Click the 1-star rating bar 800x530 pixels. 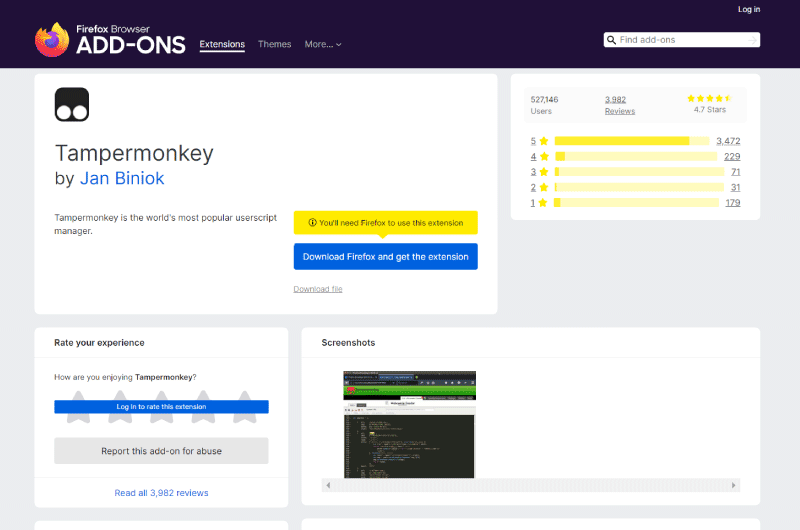(x=636, y=203)
